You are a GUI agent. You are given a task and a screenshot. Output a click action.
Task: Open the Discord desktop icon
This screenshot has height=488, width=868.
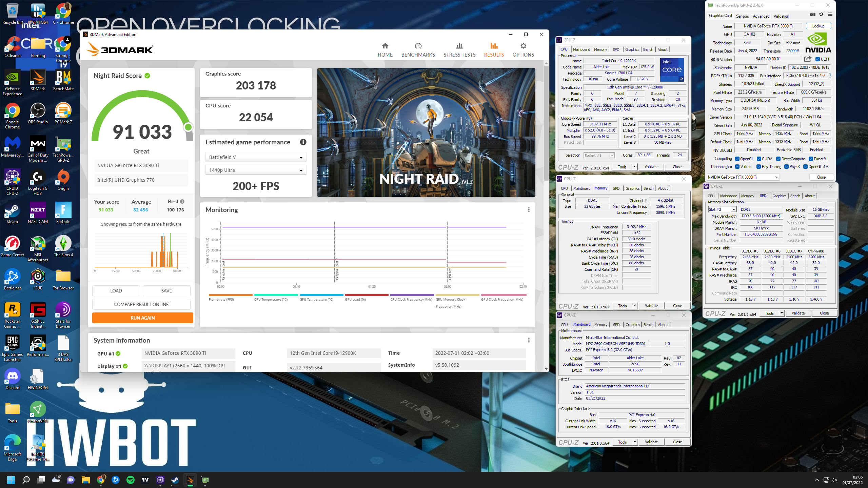coord(13,379)
